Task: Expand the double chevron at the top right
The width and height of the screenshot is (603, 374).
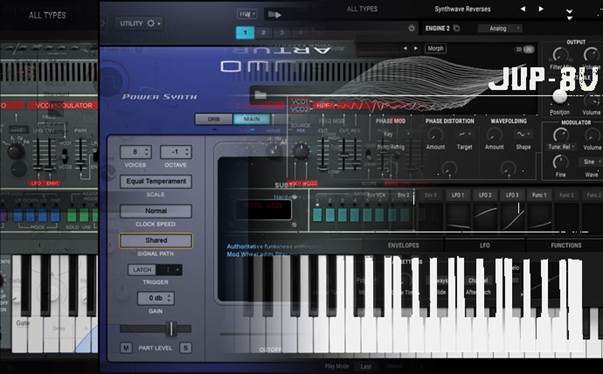Action: click(x=570, y=14)
